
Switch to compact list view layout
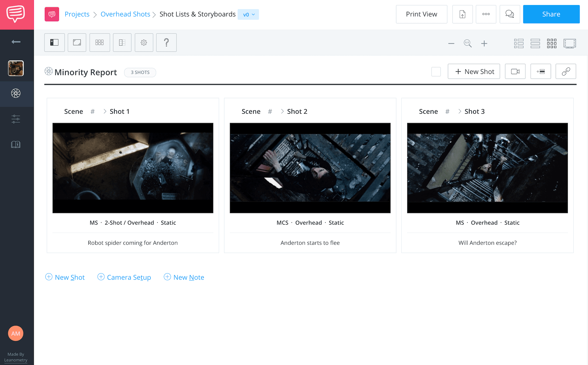(x=535, y=43)
